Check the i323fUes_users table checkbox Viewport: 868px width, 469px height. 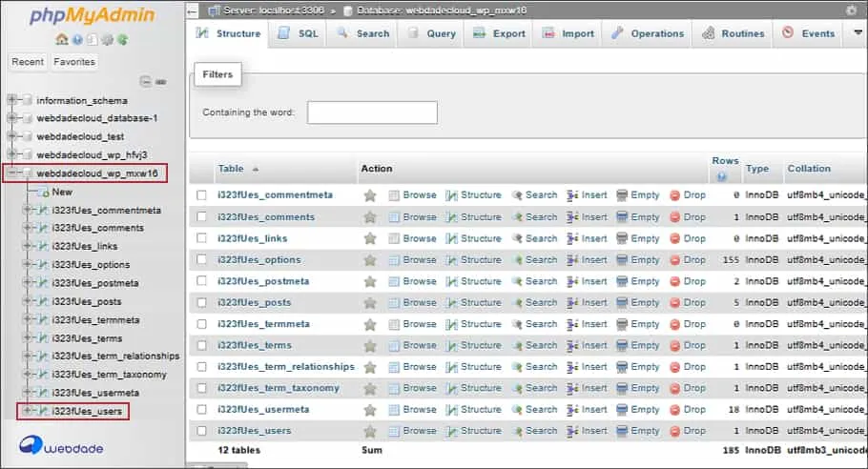tap(201, 431)
